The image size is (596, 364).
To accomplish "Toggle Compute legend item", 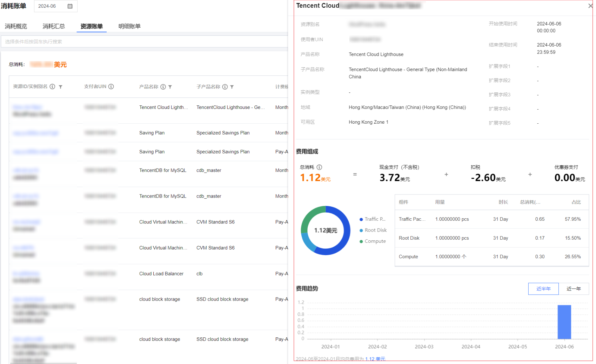I will (x=373, y=241).
